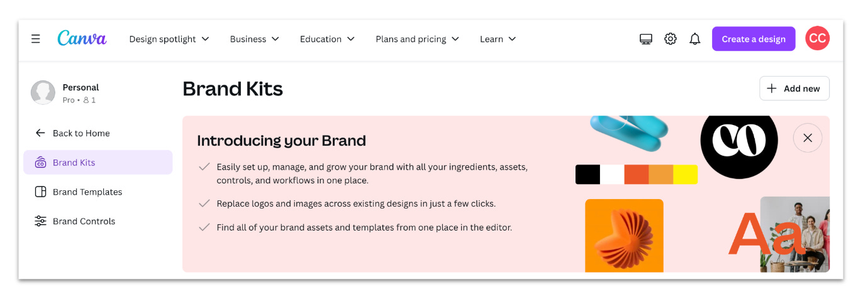Select Brand Kits in the sidebar

[x=97, y=162]
